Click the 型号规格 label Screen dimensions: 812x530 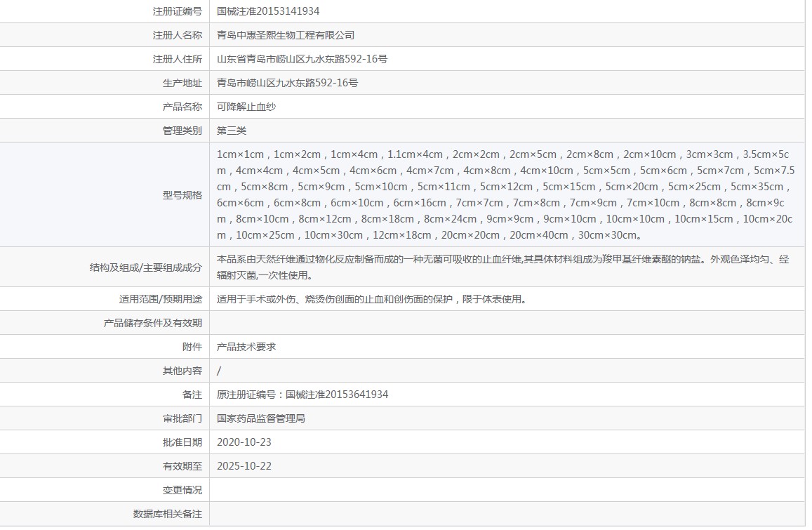tap(182, 194)
